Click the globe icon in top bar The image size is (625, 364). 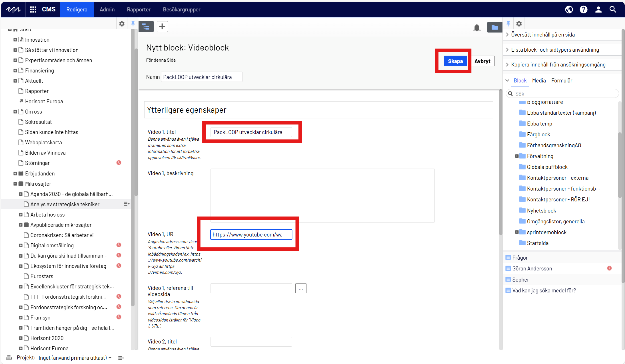pyautogui.click(x=569, y=9)
